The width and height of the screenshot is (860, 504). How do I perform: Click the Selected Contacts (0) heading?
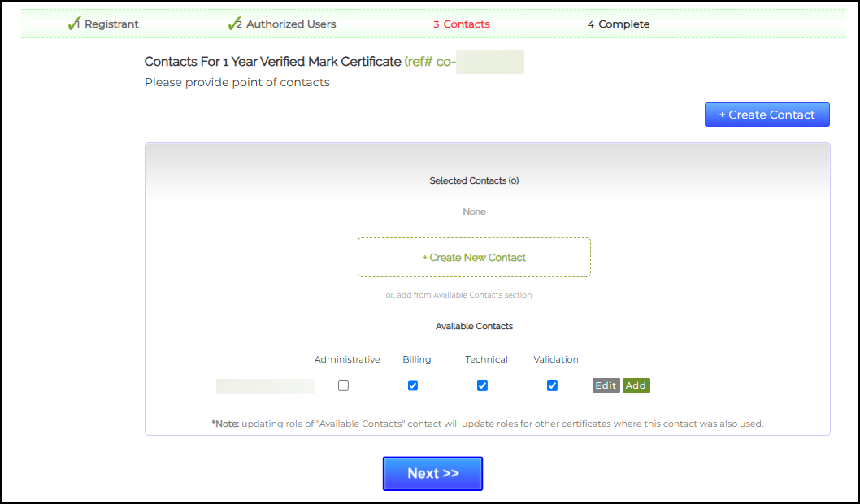(474, 180)
